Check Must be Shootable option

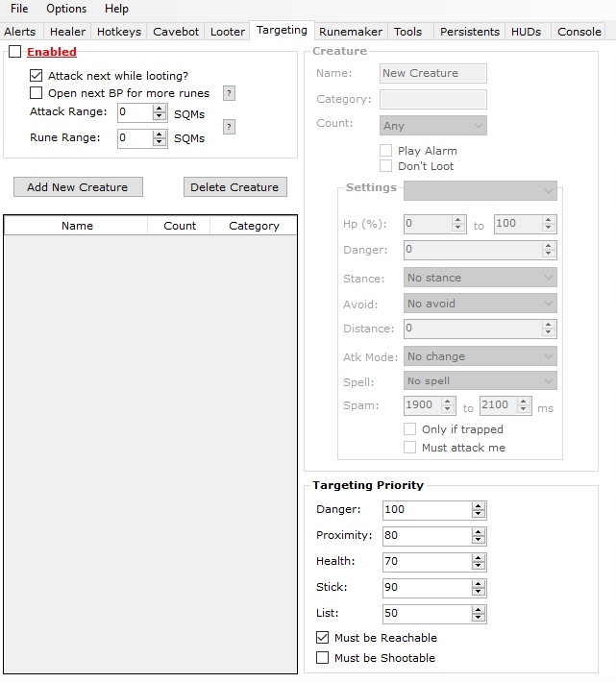pyautogui.click(x=322, y=658)
